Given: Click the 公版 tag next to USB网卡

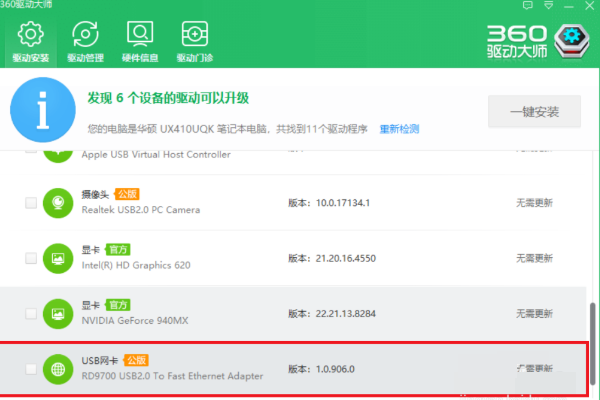Looking at the screenshot, I should [136, 360].
